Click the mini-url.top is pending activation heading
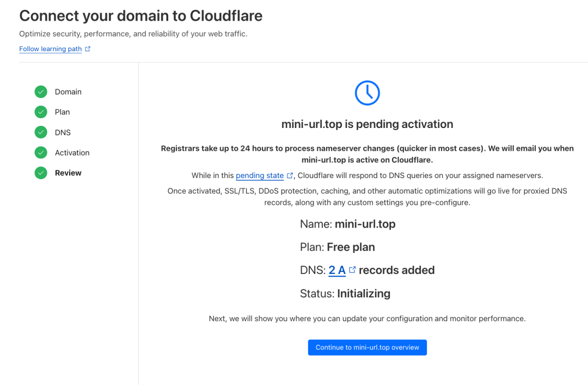The image size is (588, 385). click(x=367, y=124)
